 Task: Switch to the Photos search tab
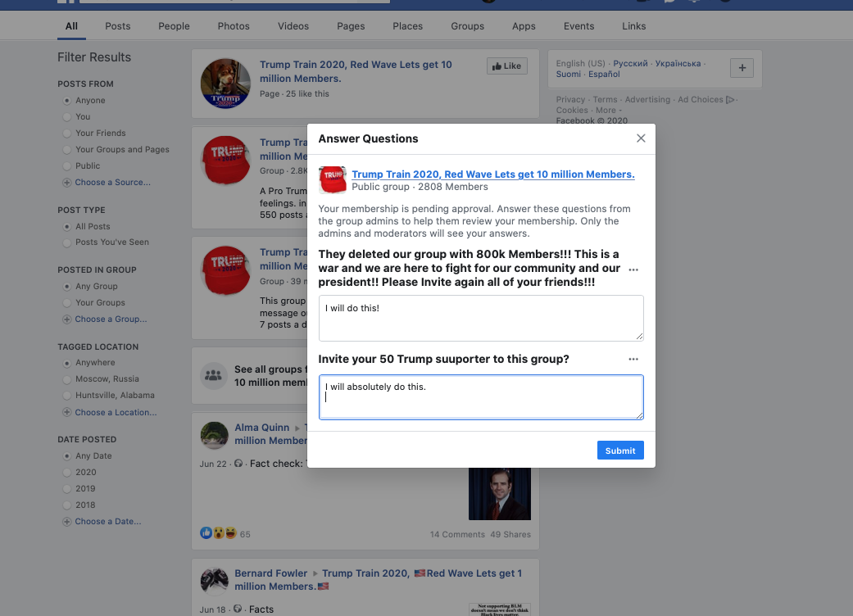234,26
